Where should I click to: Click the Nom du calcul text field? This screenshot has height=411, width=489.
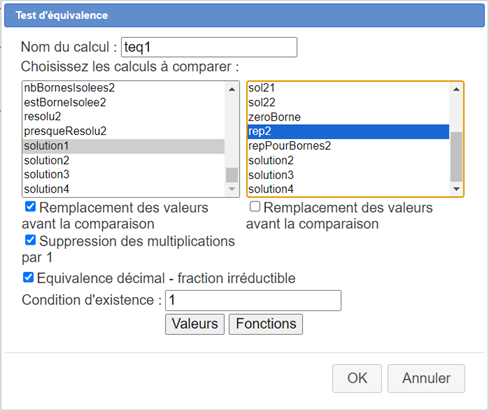pos(209,47)
